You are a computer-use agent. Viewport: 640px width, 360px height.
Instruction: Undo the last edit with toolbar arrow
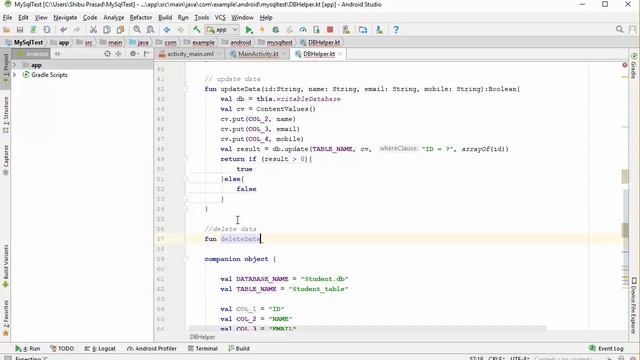(63, 30)
